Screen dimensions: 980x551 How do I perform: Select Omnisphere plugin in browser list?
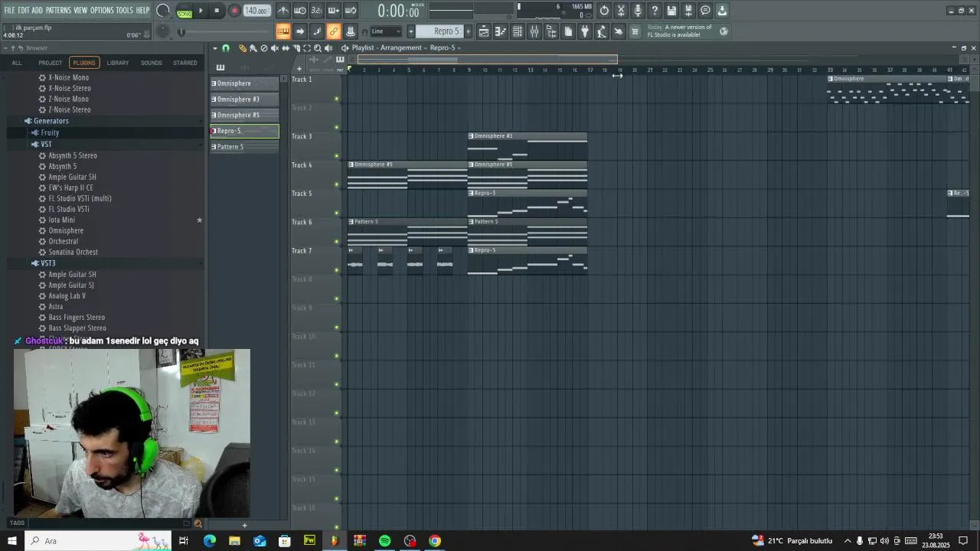pos(66,230)
